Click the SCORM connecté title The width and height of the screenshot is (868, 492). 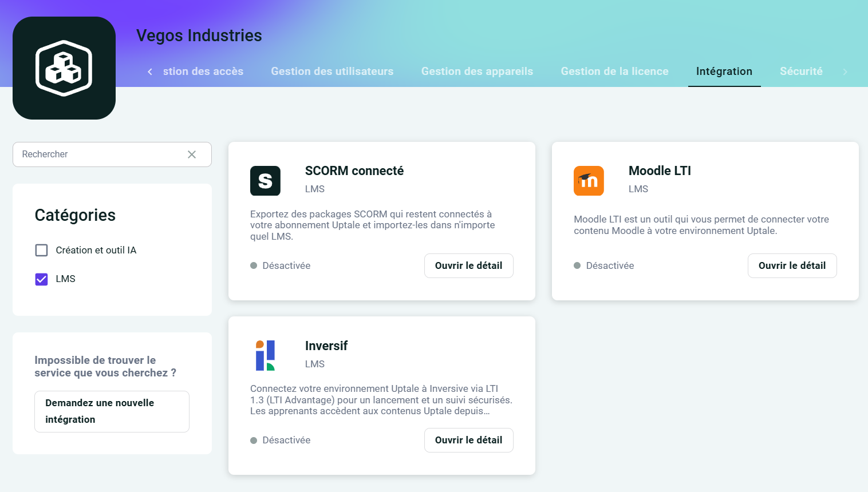click(x=354, y=170)
